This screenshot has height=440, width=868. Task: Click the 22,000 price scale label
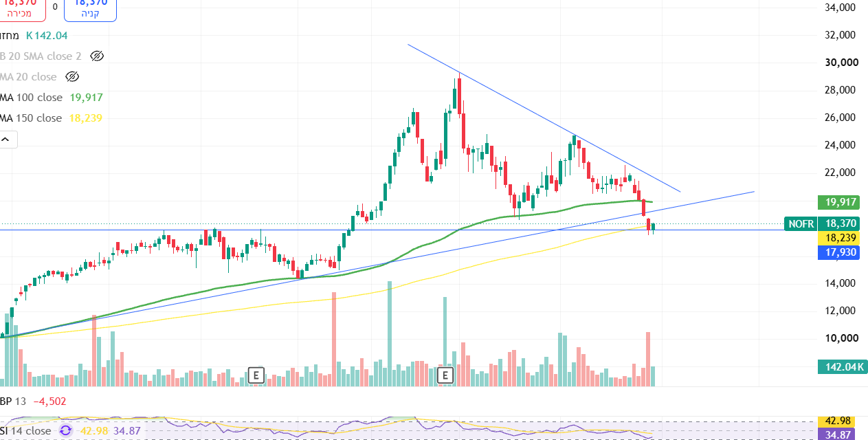click(x=840, y=173)
